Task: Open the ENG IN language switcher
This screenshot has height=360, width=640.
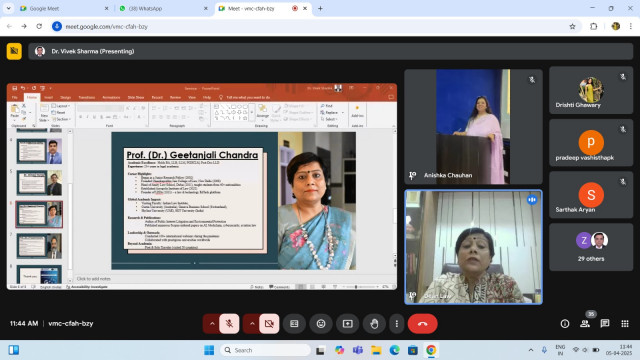Action: click(560, 350)
